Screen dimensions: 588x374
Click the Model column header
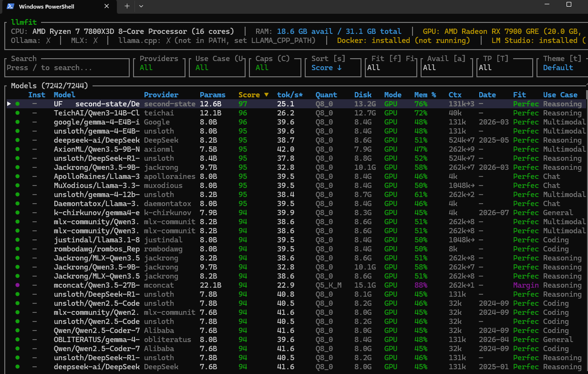point(65,95)
